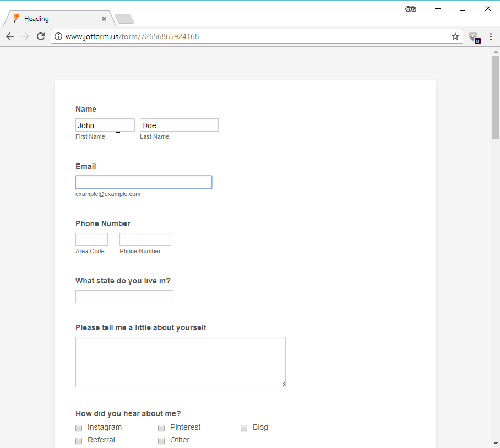
Task: Check the Instagram checkbox
Action: [x=79, y=428]
